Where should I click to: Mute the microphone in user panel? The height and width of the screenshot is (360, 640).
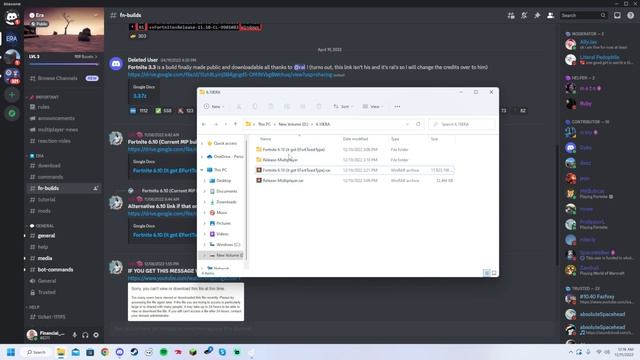(x=74, y=335)
